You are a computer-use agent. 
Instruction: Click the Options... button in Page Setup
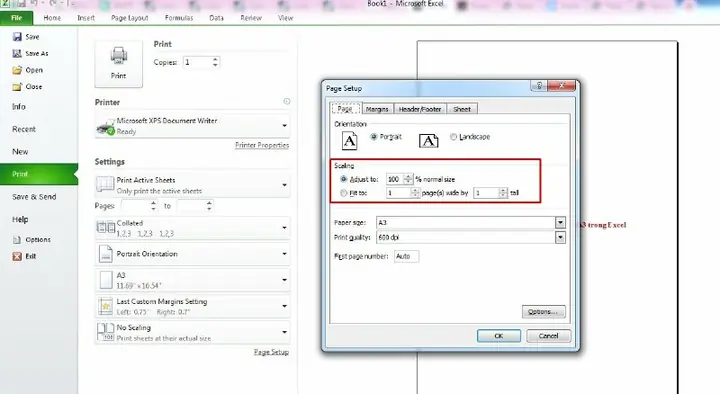click(544, 312)
